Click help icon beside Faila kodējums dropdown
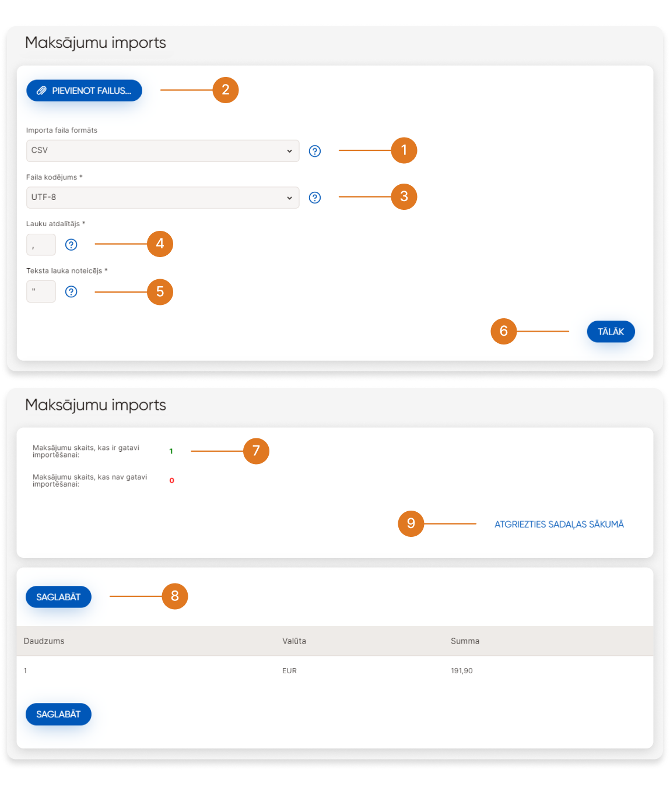The image size is (670, 812). pos(315,198)
